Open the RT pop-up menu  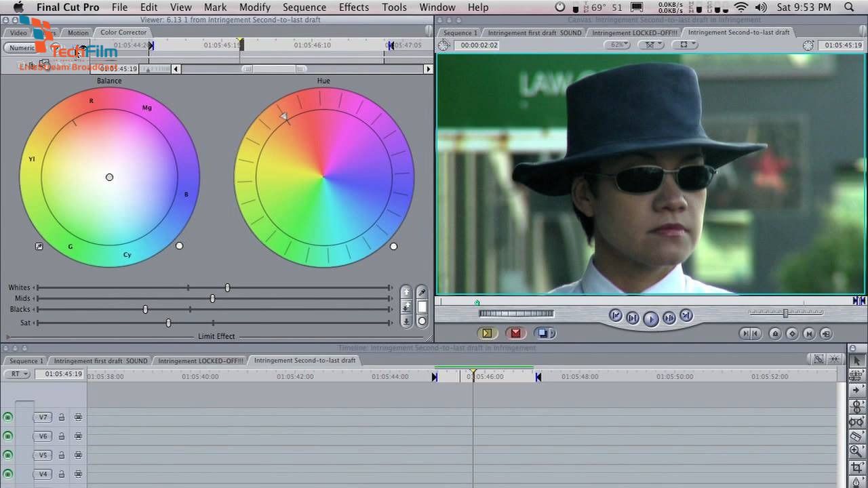pyautogui.click(x=18, y=374)
